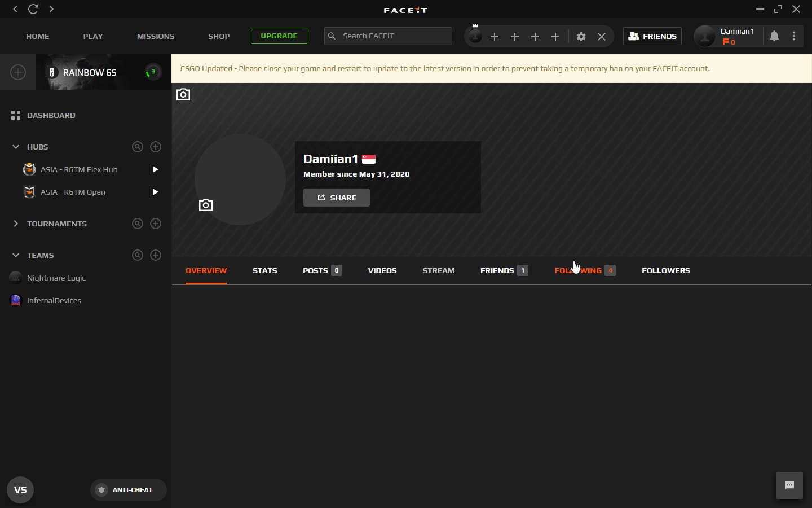Viewport: 812px width, 508px height.
Task: Open the notifications bell
Action: tap(774, 36)
